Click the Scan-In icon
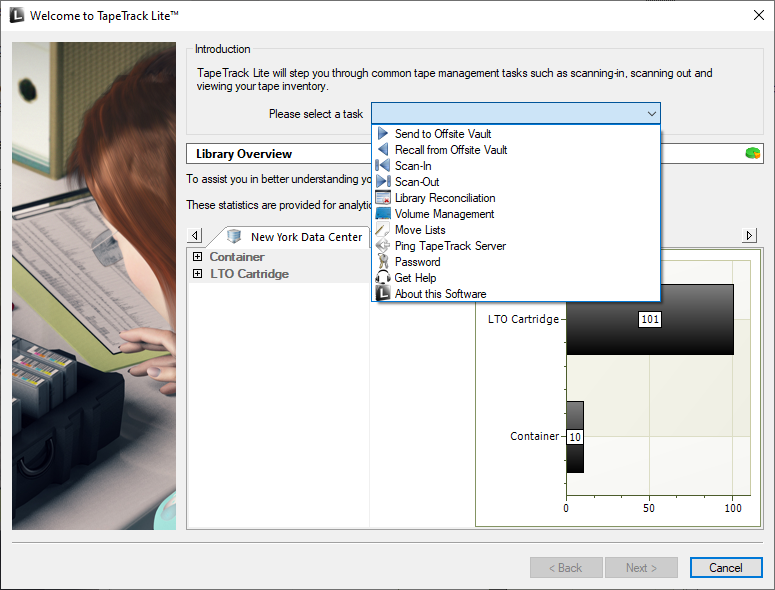The height and width of the screenshot is (590, 775). click(383, 166)
